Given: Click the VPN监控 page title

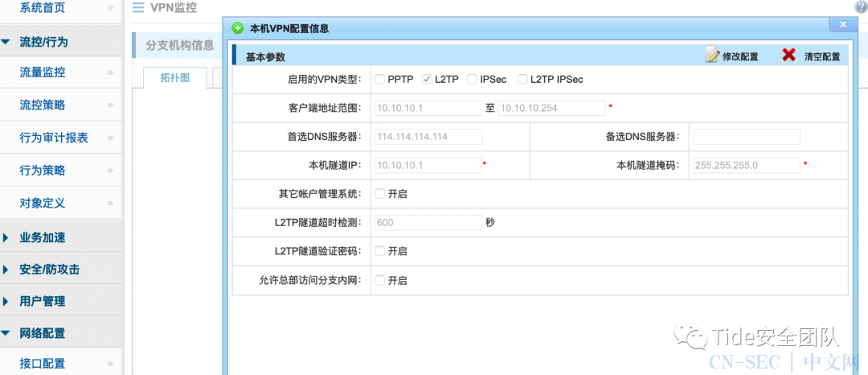Looking at the screenshot, I should pos(174,8).
